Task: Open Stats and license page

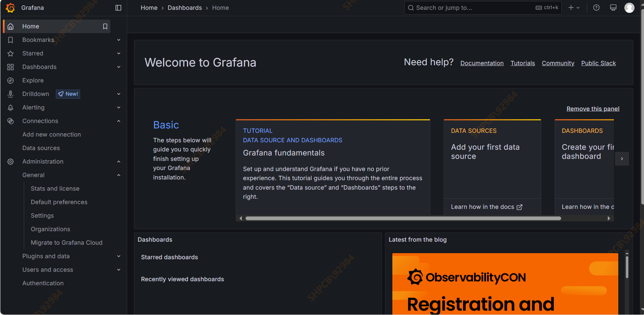Action: [55, 189]
